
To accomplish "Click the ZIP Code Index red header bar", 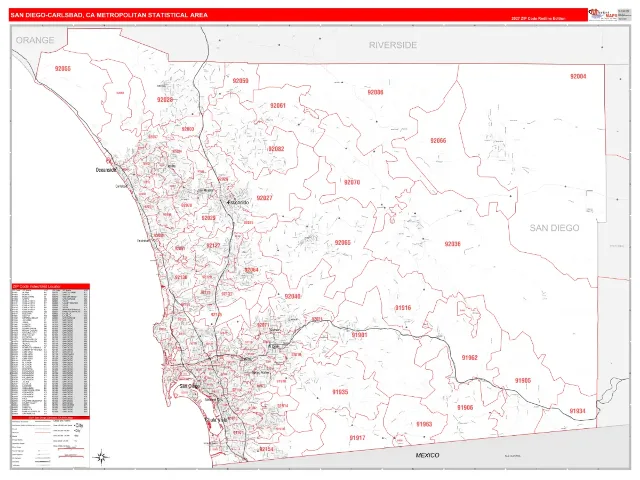I will (51, 287).
